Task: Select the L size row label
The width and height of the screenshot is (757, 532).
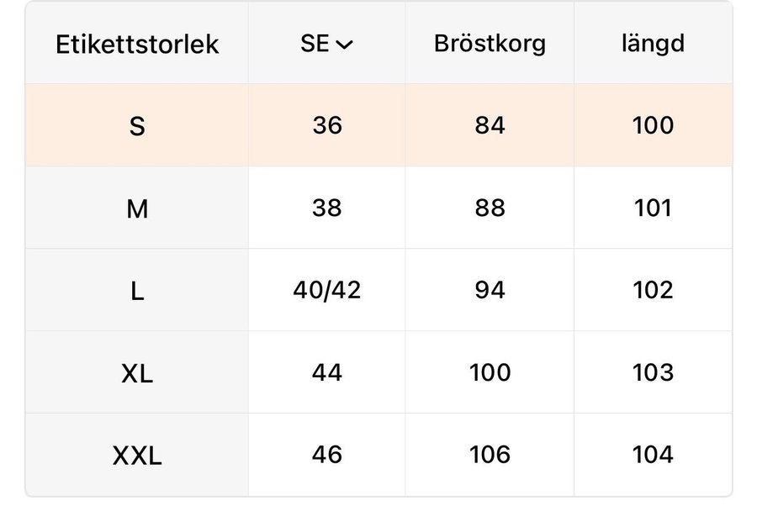Action: tap(137, 291)
